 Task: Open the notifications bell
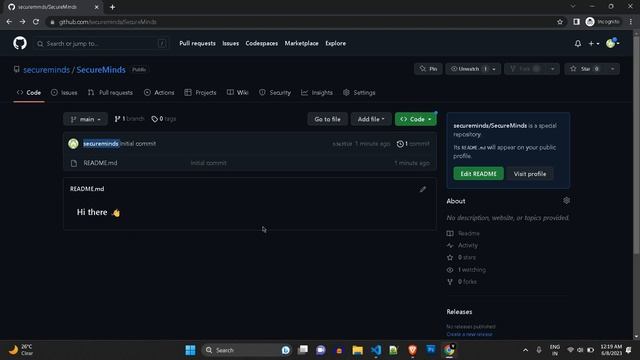point(578,43)
